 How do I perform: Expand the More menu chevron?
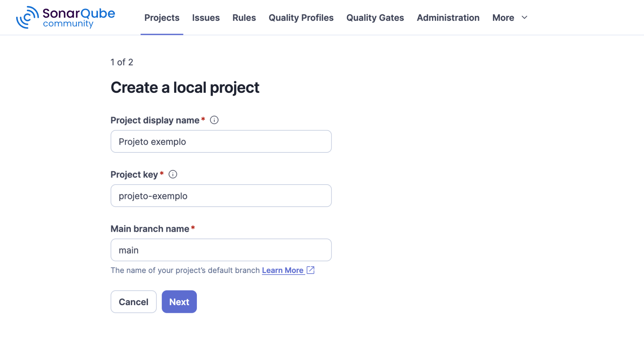pos(525,17)
